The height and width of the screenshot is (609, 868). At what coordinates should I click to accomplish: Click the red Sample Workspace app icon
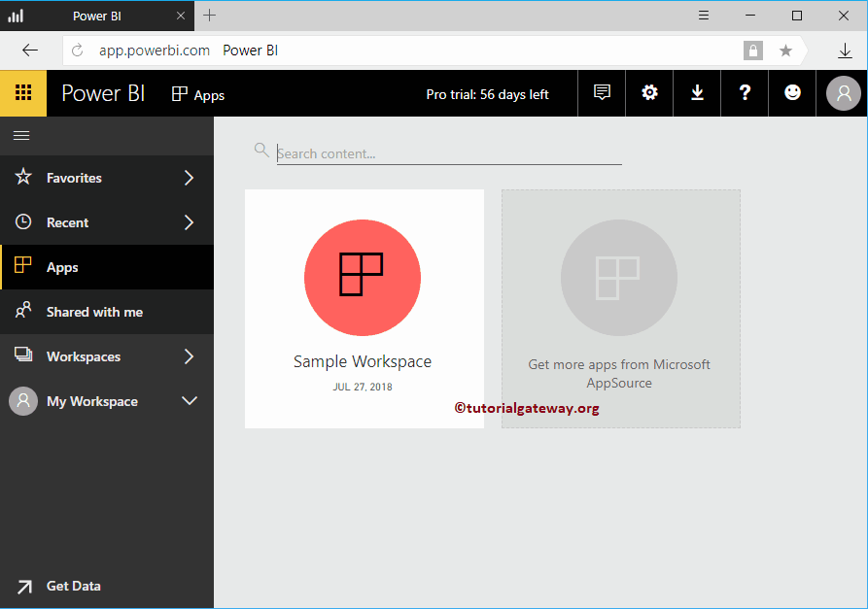point(363,278)
